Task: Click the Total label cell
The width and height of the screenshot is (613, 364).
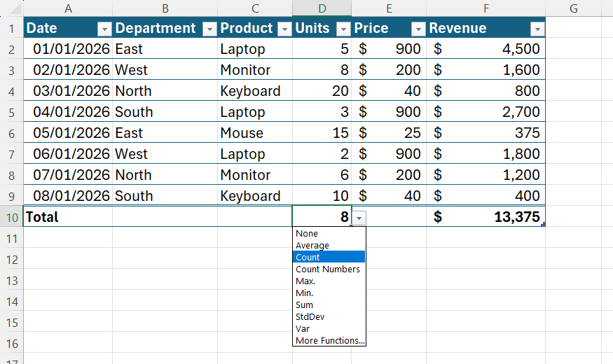Action: click(x=68, y=217)
